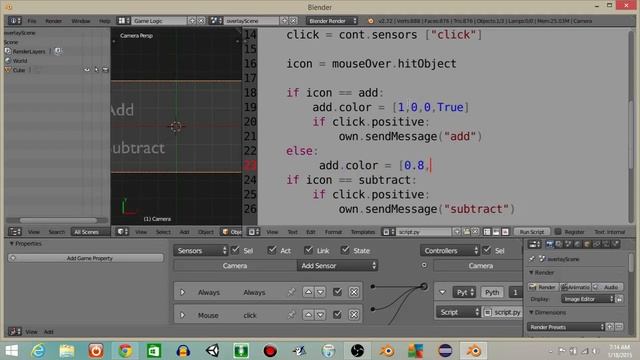The image size is (640, 360).
Task: Pin the Mouse click sensor
Action: (291, 315)
